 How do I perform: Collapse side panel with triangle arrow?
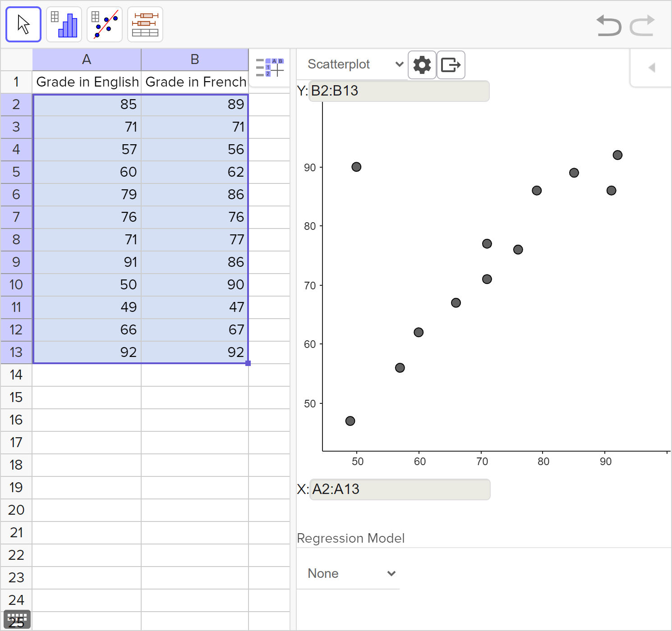[651, 68]
